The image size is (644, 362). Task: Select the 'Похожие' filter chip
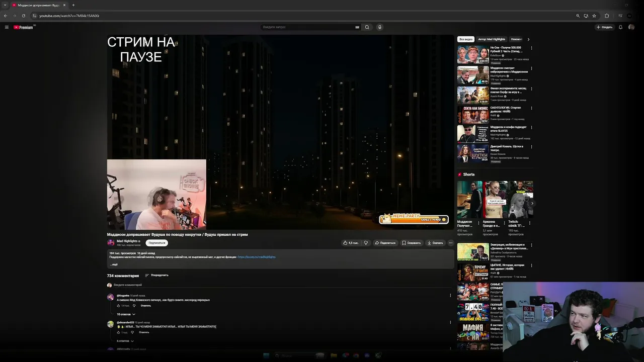(x=516, y=39)
